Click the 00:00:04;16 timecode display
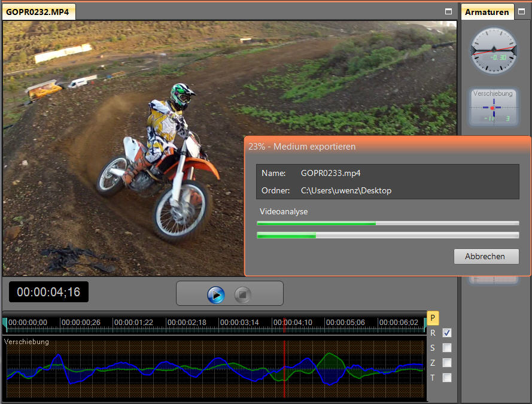The image size is (532, 404). point(48,292)
